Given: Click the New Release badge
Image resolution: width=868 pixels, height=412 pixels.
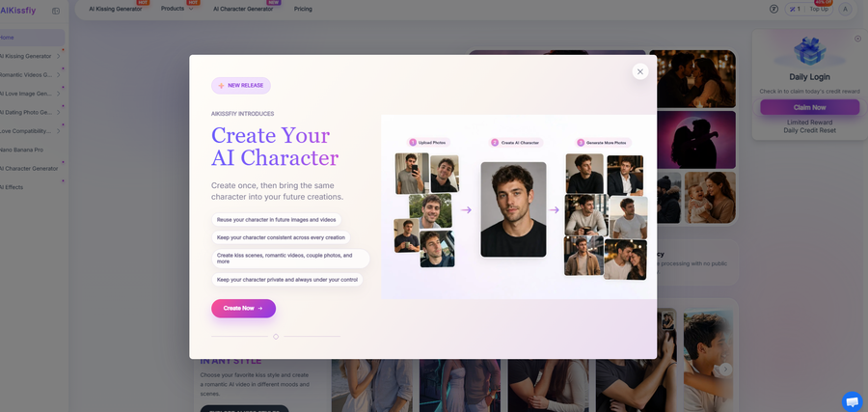Looking at the screenshot, I should point(241,86).
